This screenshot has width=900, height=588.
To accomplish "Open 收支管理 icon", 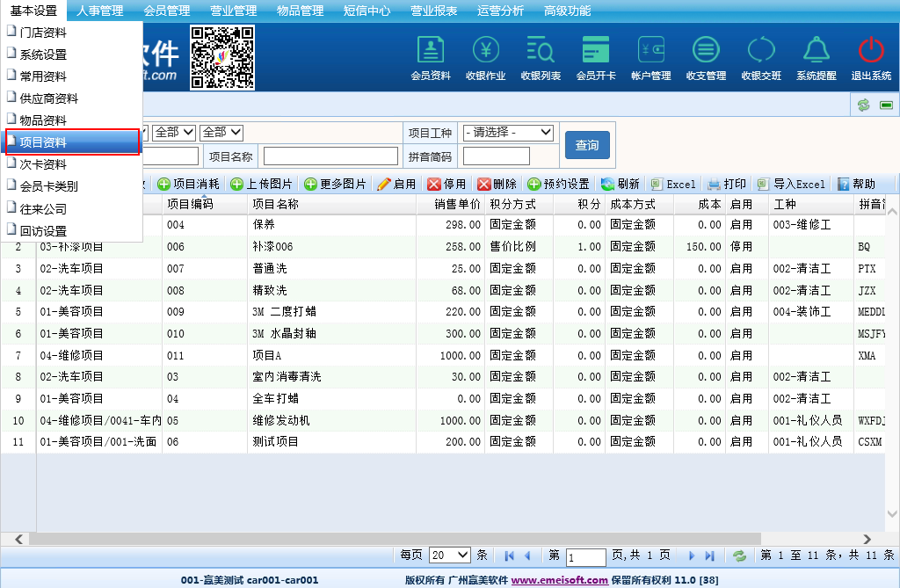I will (706, 50).
